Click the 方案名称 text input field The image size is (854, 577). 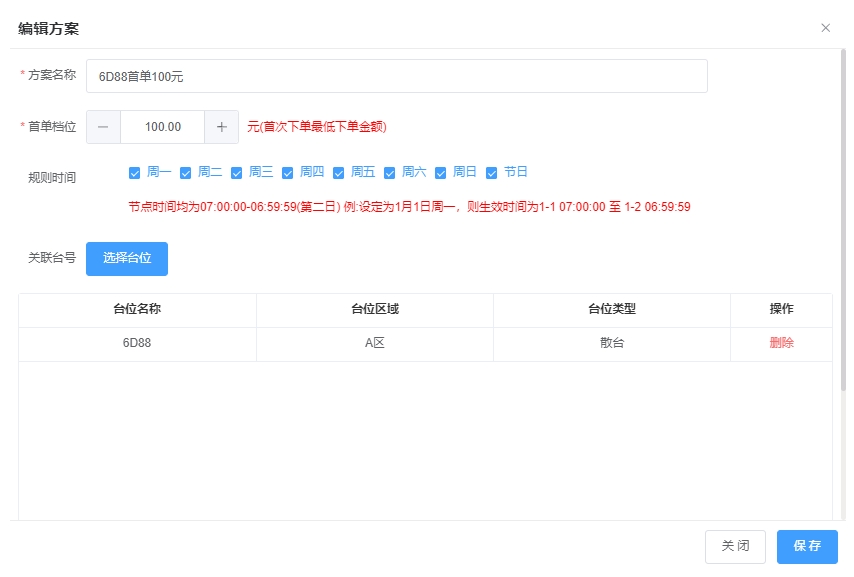[x=396, y=76]
